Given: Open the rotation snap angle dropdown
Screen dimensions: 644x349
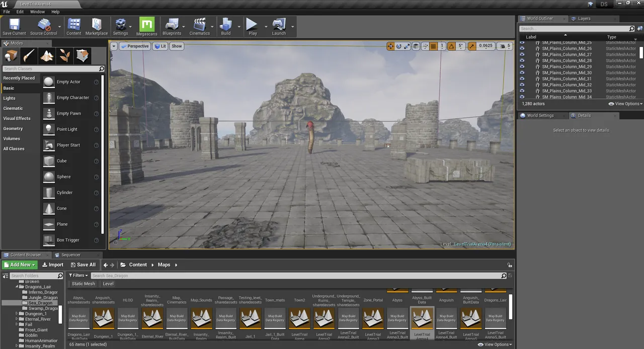Looking at the screenshot, I should [460, 46].
